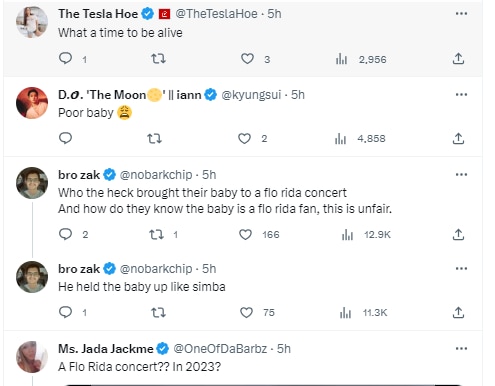Open the D.O. 'The Moon' avatar

(x=32, y=103)
